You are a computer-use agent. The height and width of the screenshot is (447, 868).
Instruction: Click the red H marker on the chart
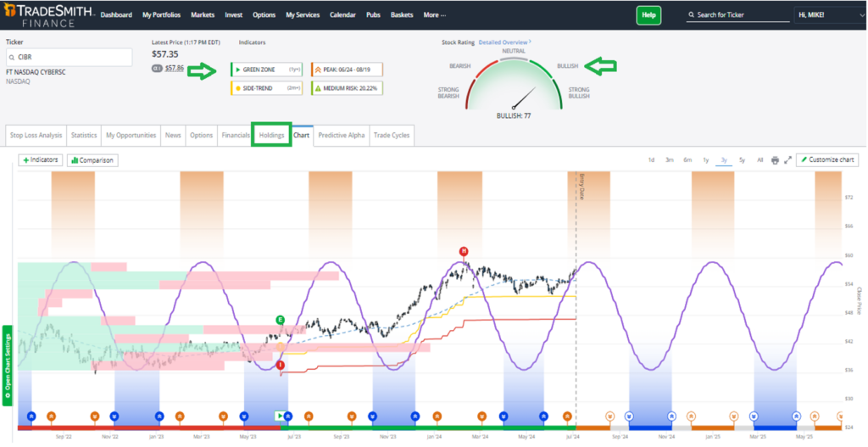tap(464, 251)
